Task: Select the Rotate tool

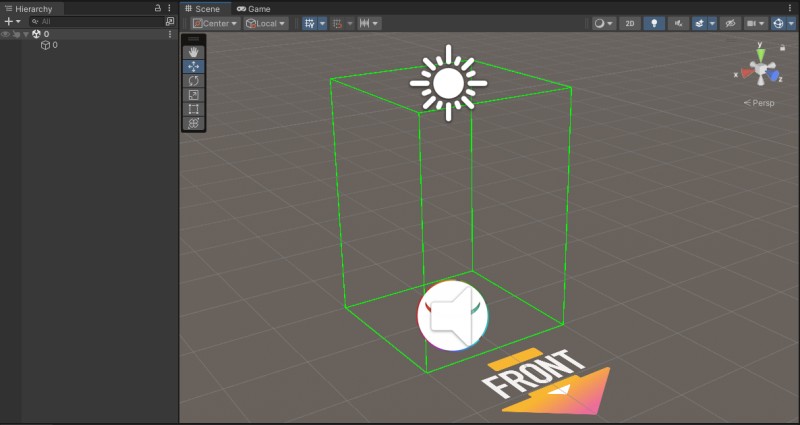Action: (194, 80)
